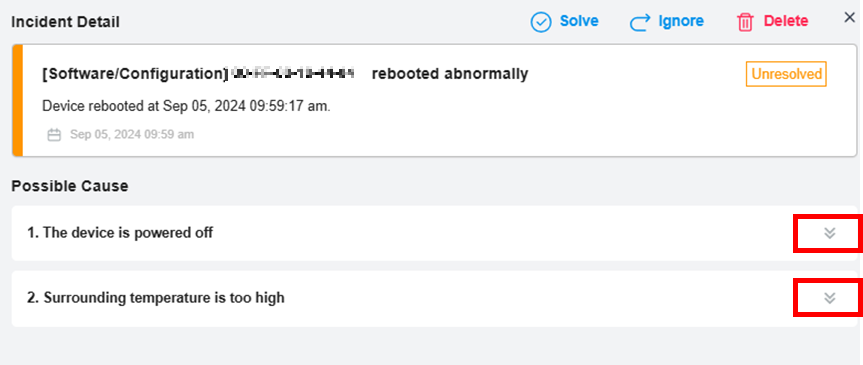The height and width of the screenshot is (365, 863).
Task: Expand "The device is powered off" chevron
Action: tap(829, 233)
